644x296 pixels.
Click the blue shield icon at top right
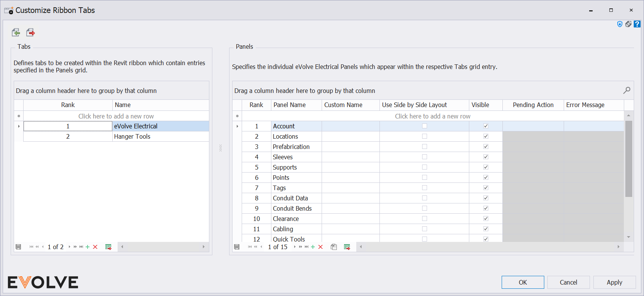[x=620, y=24]
